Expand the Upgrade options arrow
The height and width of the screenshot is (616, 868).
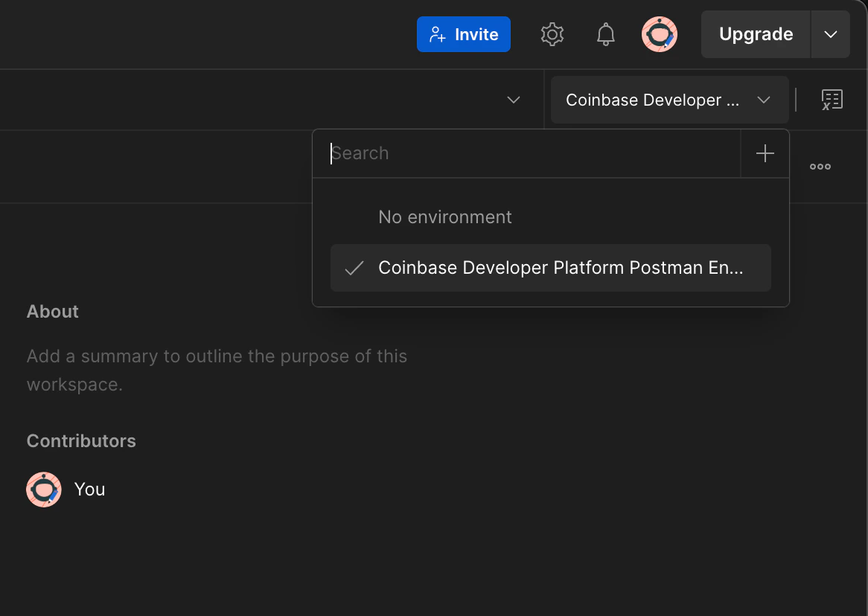point(831,34)
